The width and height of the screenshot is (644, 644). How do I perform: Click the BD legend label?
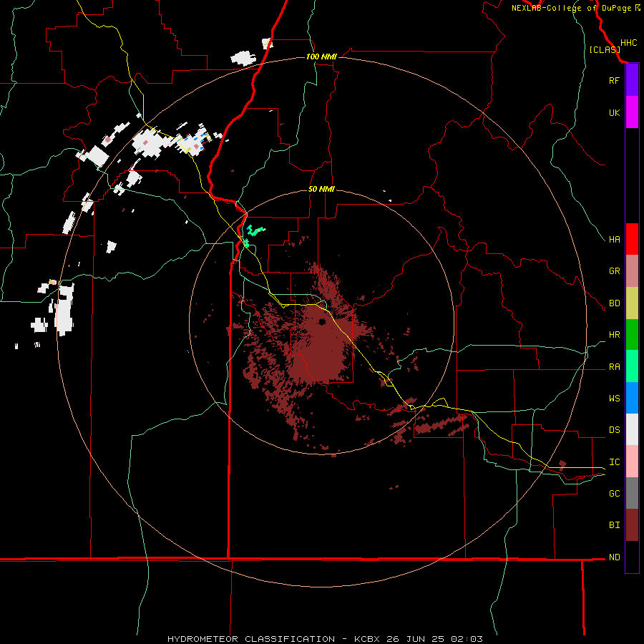tap(614, 303)
